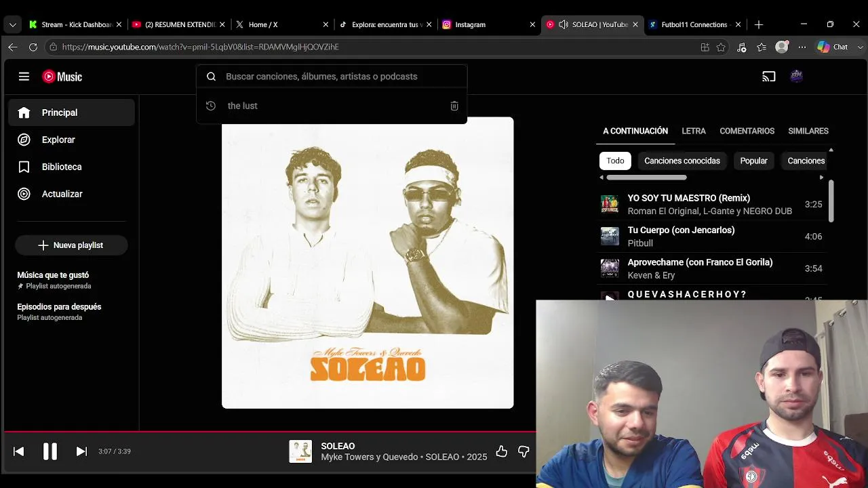
Task: Switch to the Stream - Kick Dashboard tab
Action: [75, 24]
